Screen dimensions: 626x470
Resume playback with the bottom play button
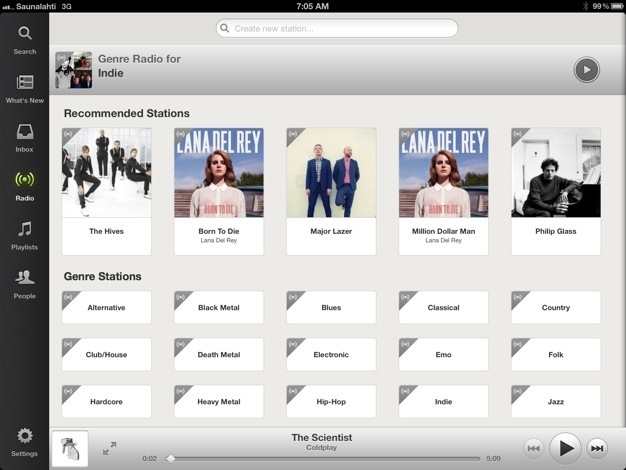565,448
